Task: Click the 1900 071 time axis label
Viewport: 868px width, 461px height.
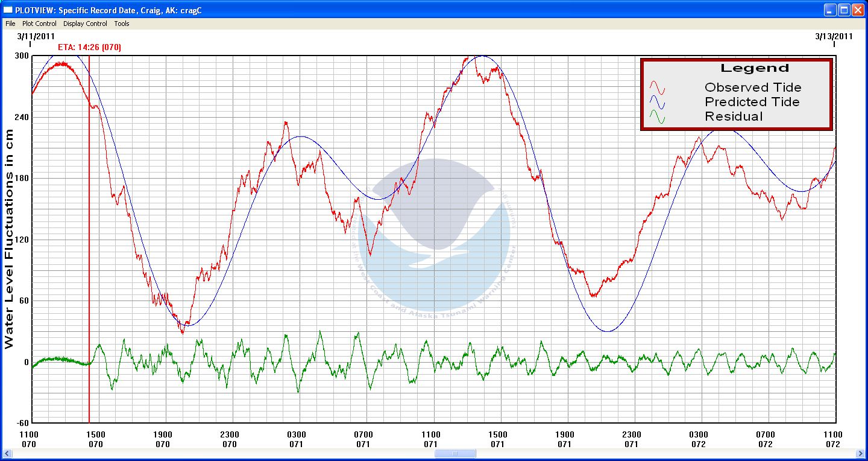Action: click(564, 439)
